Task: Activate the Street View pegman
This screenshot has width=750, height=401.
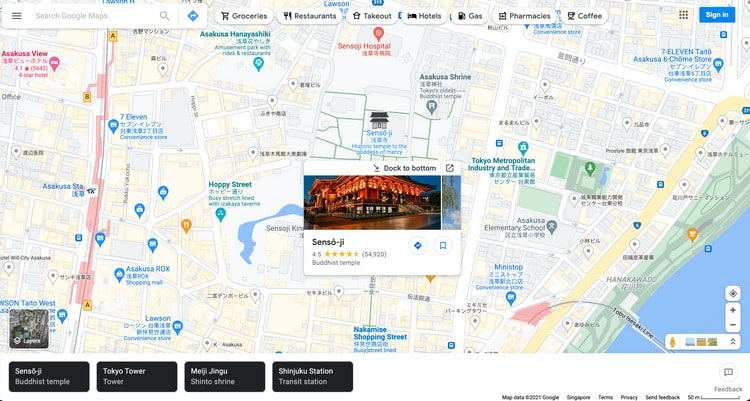Action: (x=673, y=342)
